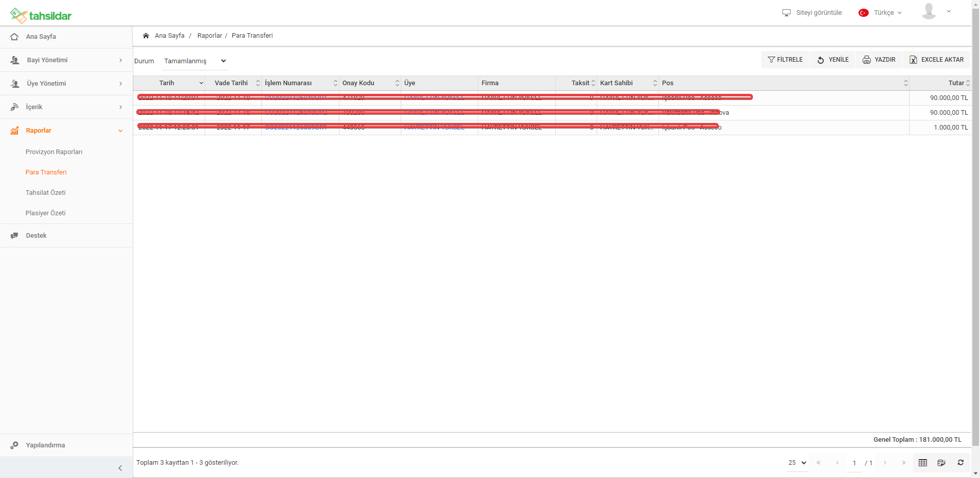Click the FİLTRELE filter button

785,60
